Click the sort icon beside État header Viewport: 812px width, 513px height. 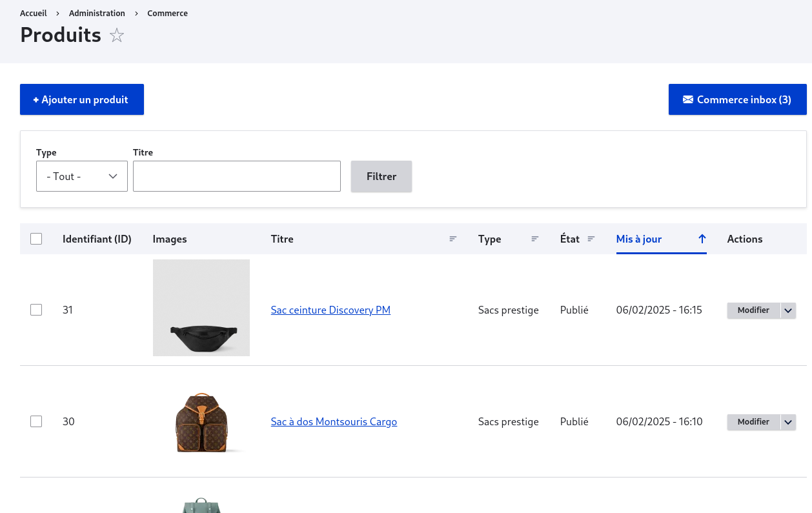pyautogui.click(x=591, y=239)
